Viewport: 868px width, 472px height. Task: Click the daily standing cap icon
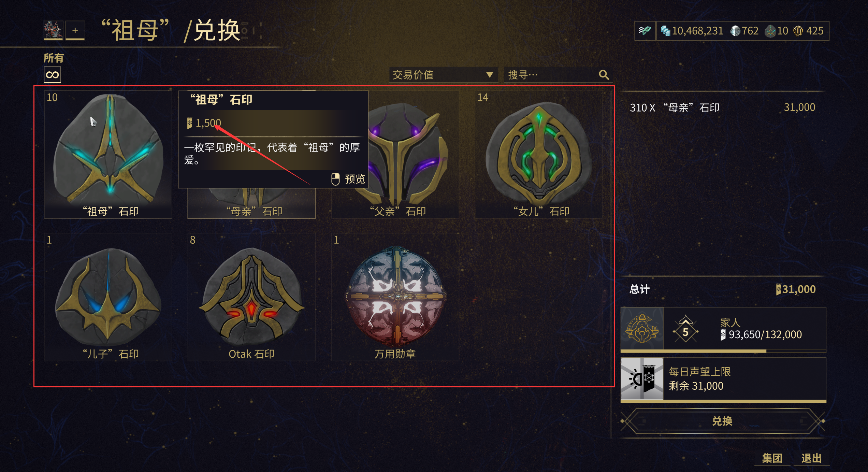click(x=642, y=378)
